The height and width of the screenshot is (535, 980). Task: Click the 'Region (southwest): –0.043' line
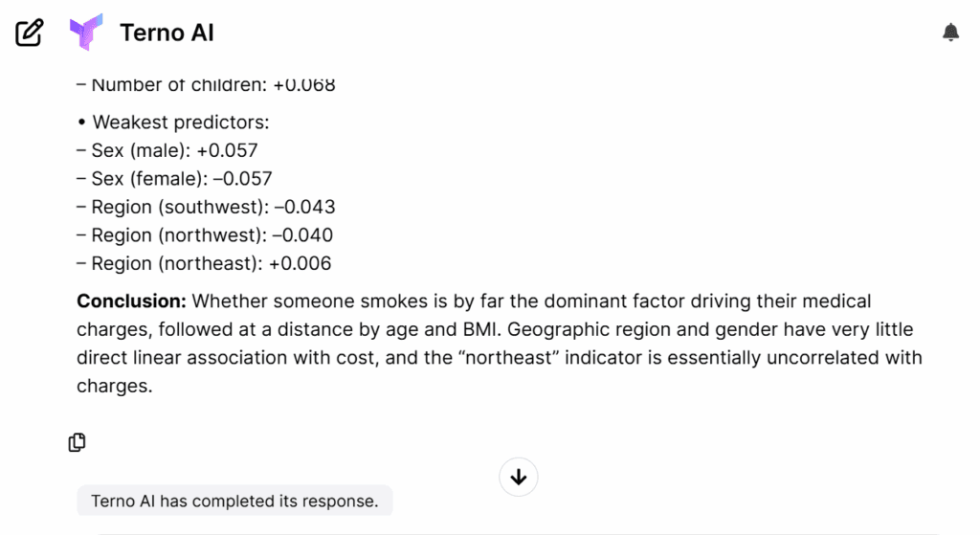206,207
